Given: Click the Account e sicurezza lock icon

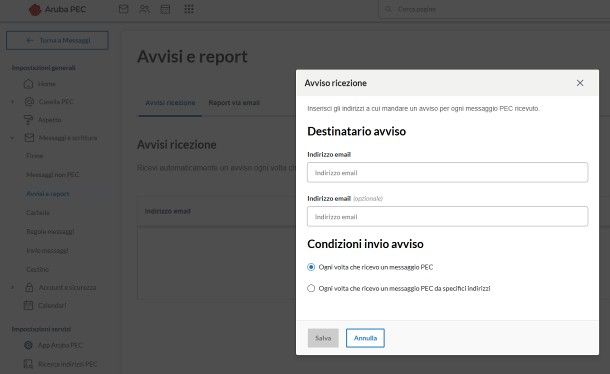Looking at the screenshot, I should (29, 287).
